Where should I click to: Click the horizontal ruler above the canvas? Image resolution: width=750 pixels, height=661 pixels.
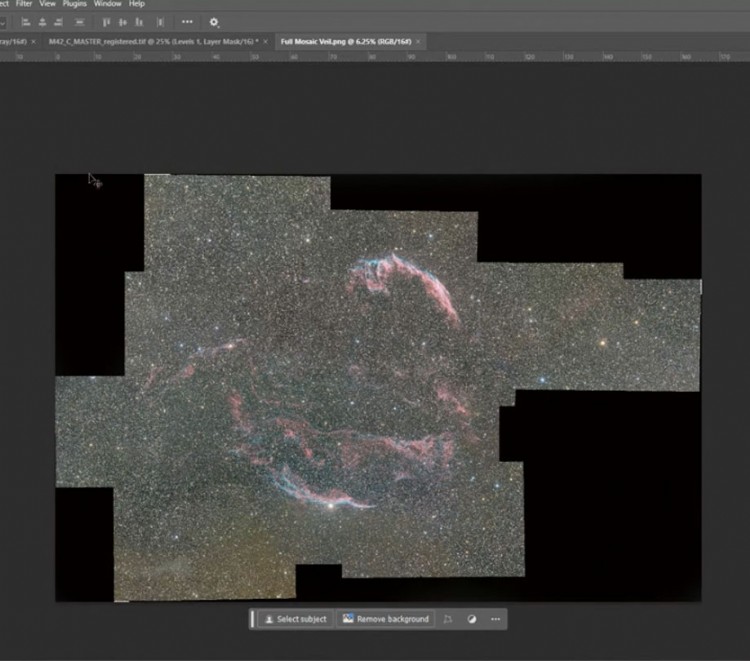[x=375, y=56]
